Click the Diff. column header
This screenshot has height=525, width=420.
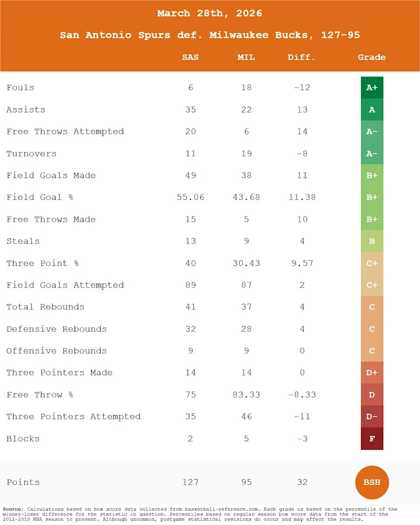302,57
